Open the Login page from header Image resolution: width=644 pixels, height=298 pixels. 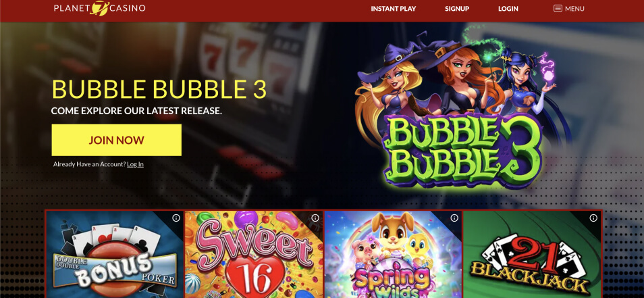point(508,9)
